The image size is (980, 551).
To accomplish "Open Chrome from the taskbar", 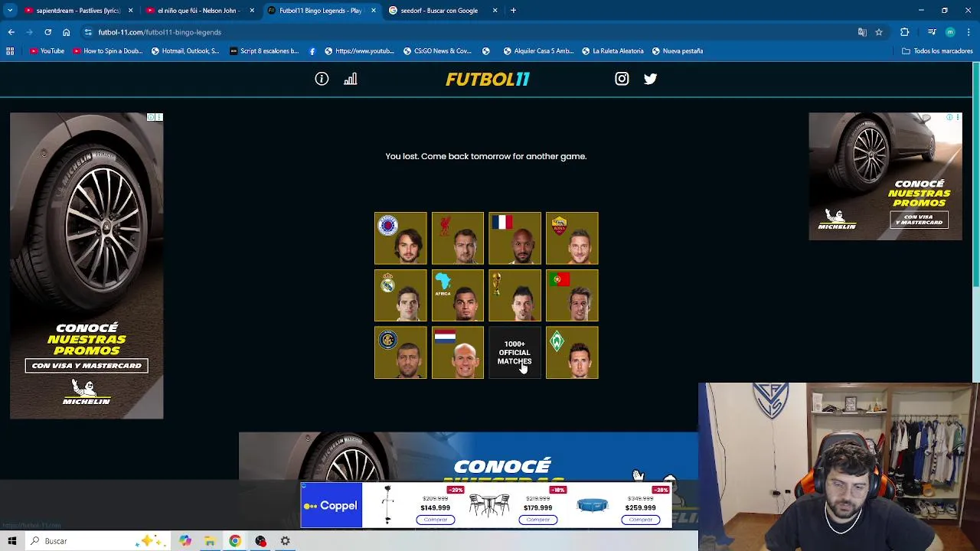I will pyautogui.click(x=235, y=541).
